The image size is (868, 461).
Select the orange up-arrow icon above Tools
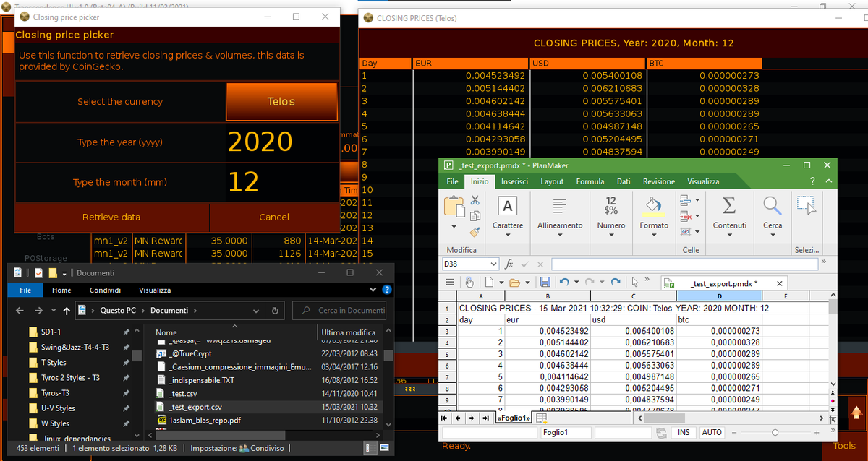click(857, 413)
